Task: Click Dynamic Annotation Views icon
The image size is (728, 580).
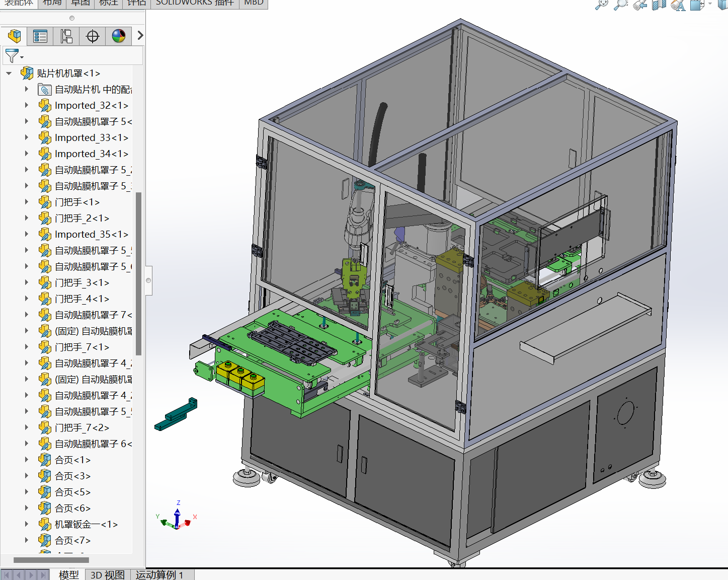Action: tap(678, 5)
